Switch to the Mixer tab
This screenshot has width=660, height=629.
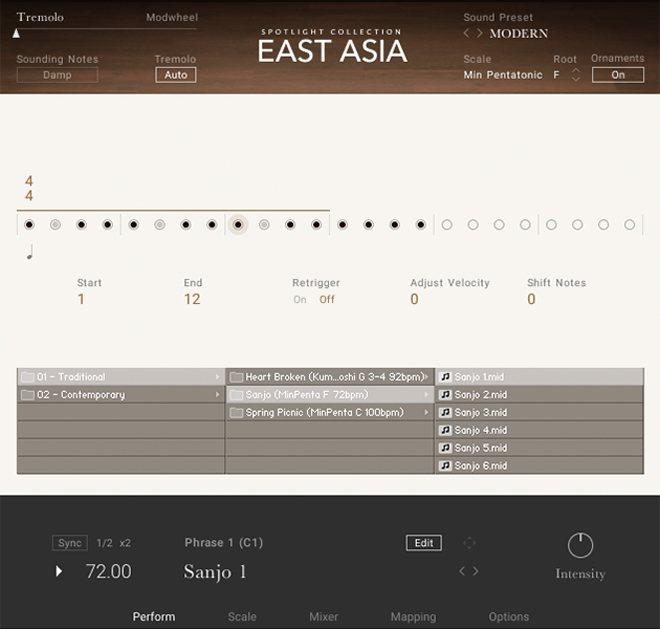[323, 617]
